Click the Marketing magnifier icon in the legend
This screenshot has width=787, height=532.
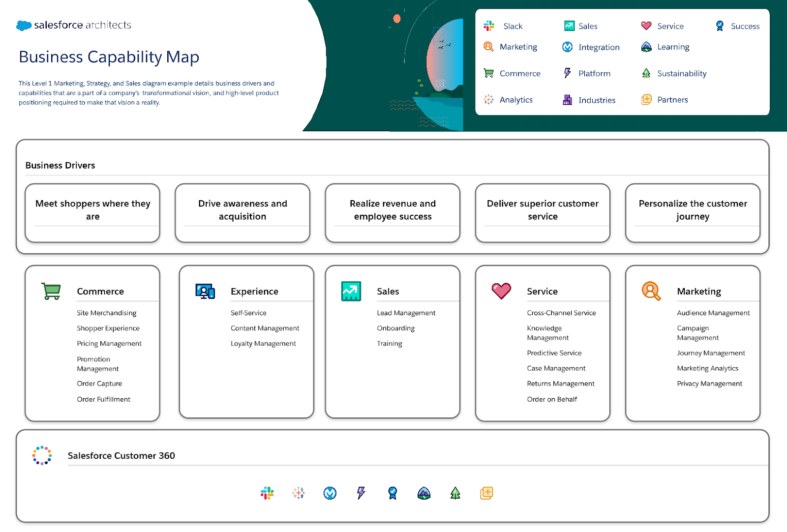tap(488, 46)
